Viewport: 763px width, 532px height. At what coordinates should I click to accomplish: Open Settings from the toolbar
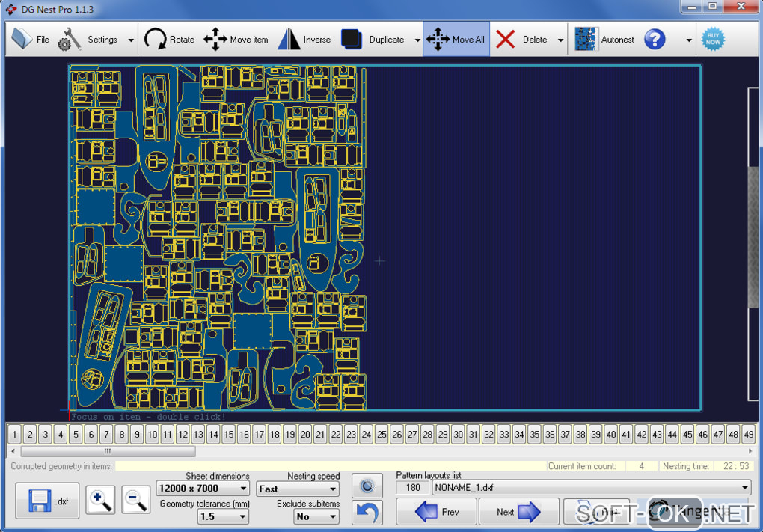click(90, 40)
